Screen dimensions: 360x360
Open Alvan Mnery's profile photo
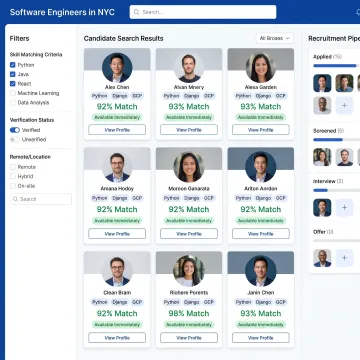(189, 67)
